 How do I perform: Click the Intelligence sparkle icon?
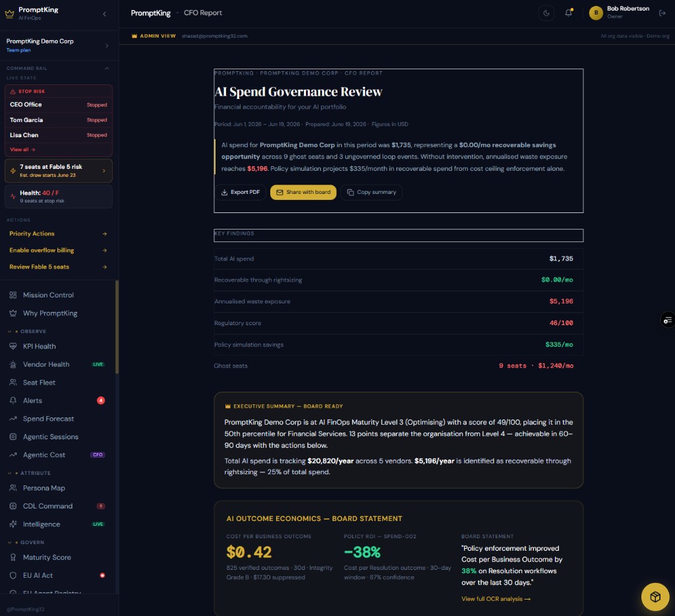(x=13, y=524)
